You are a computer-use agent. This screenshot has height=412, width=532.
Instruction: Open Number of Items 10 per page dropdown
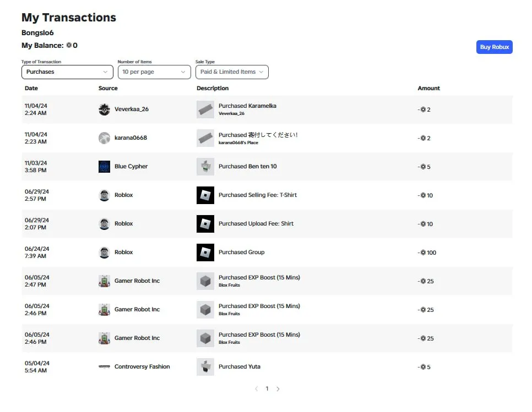[154, 72]
